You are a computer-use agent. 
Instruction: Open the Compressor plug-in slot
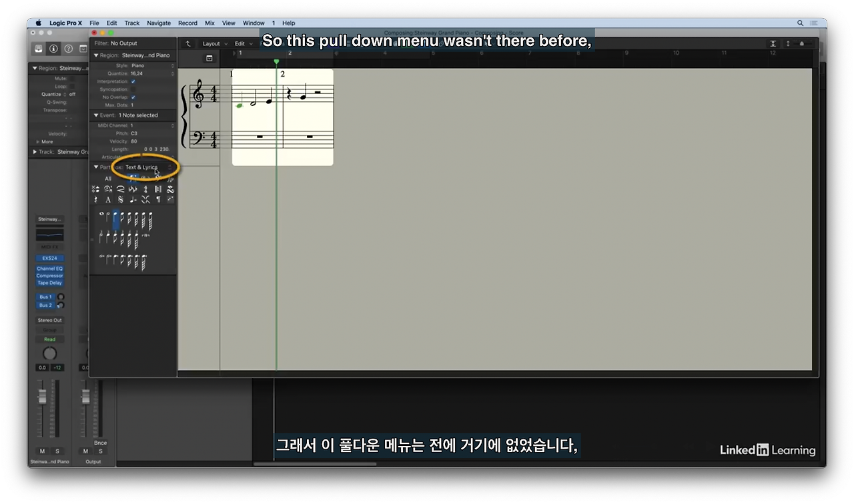coord(49,276)
